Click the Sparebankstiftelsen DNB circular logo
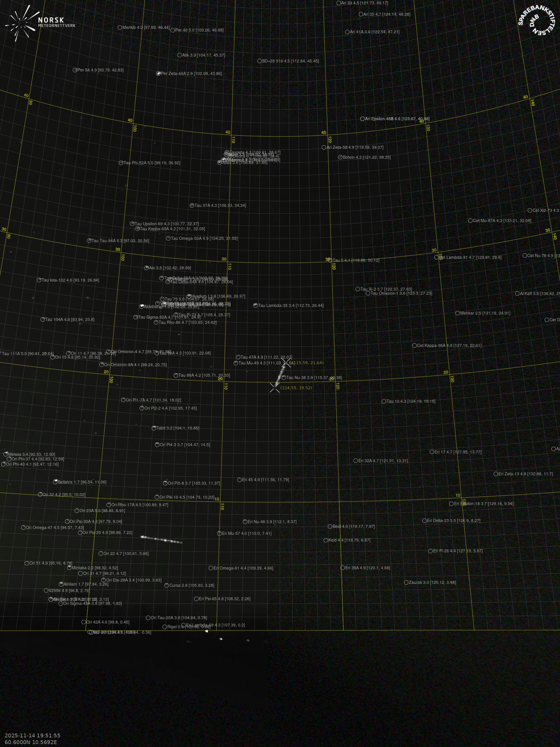The image size is (560, 747). point(537,21)
